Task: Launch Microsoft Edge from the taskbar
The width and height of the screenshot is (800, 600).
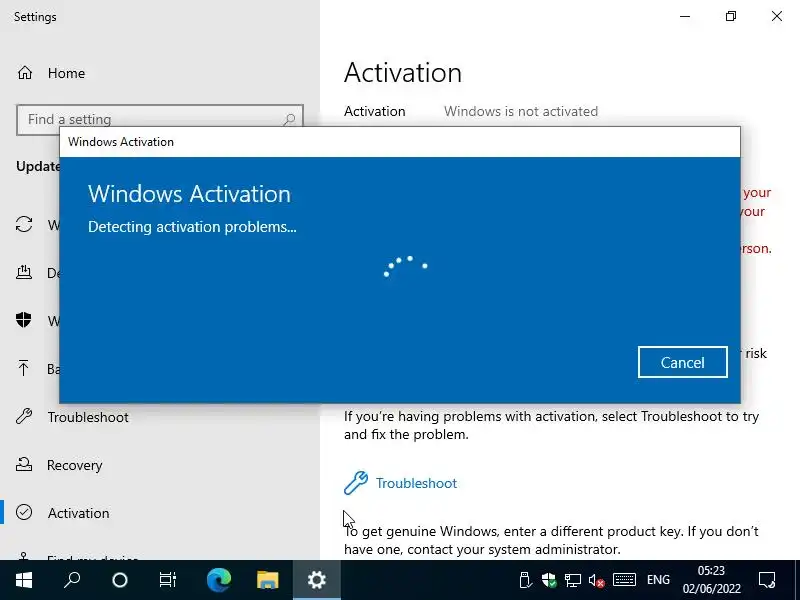Action: click(x=218, y=580)
